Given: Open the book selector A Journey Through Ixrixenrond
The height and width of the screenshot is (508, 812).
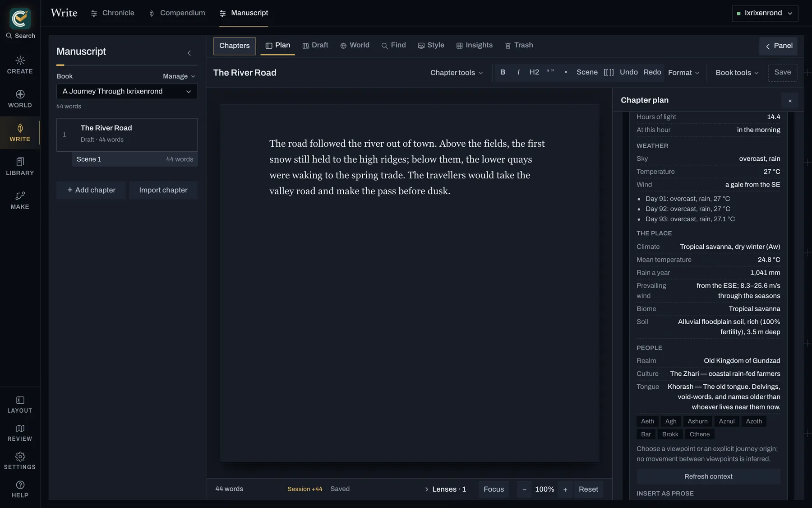Looking at the screenshot, I should click(x=127, y=91).
